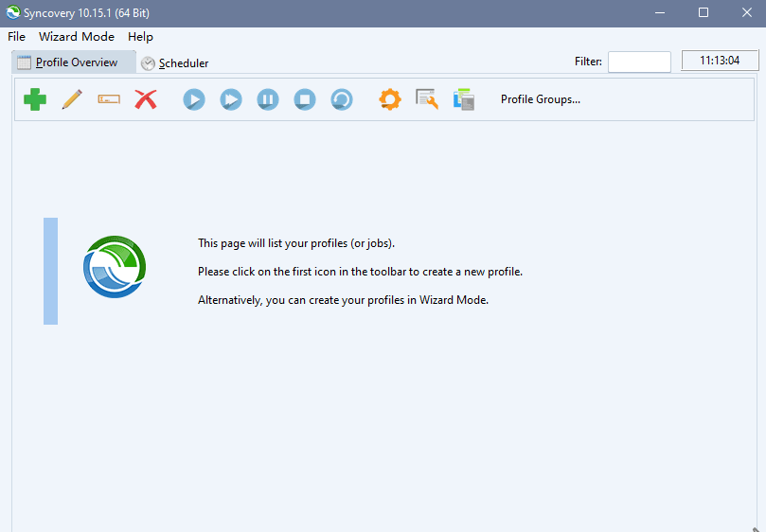Run profile with the play icon

(194, 99)
